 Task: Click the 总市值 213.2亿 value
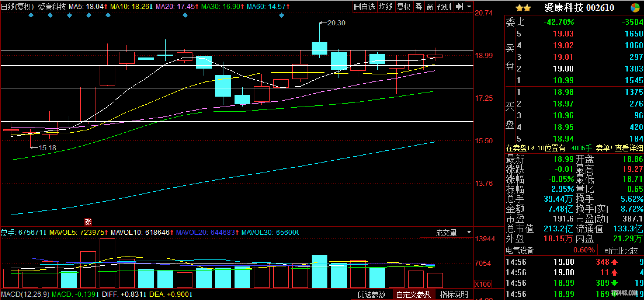pyautogui.click(x=558, y=229)
